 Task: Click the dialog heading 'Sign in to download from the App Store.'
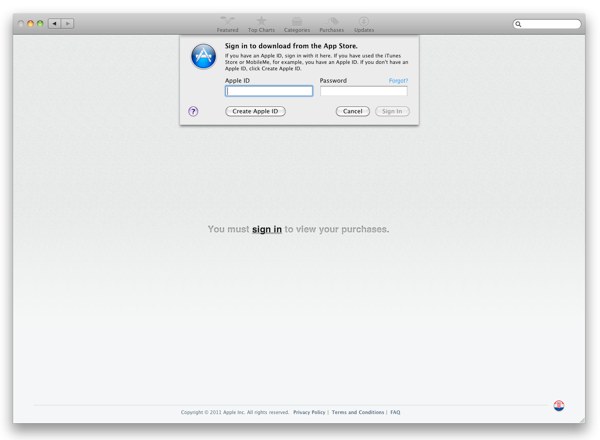[x=291, y=46]
